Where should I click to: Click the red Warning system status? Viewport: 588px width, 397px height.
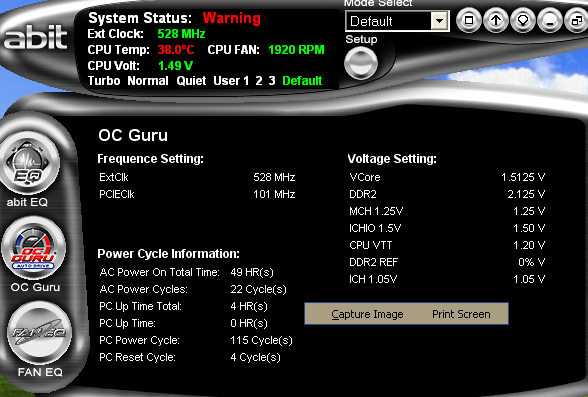[231, 18]
